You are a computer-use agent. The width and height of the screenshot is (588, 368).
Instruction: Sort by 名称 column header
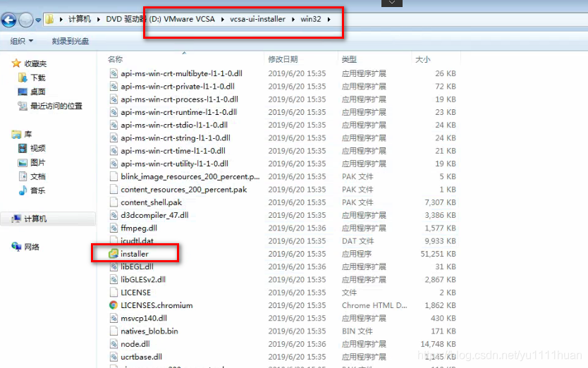tap(115, 59)
